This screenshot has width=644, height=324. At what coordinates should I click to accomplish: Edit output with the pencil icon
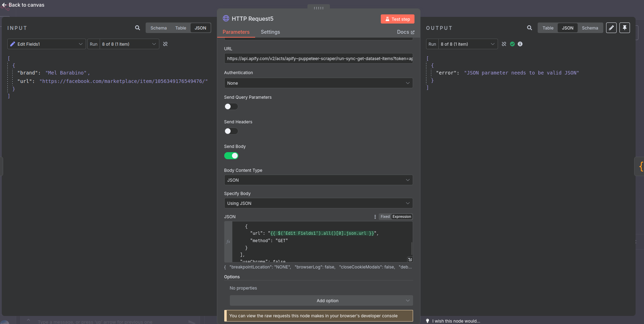(x=611, y=28)
